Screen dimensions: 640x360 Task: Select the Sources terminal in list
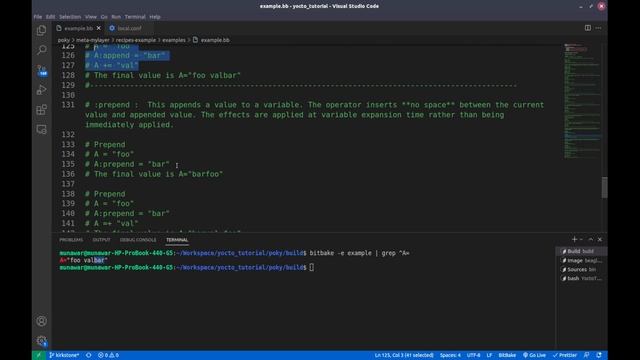[581, 269]
